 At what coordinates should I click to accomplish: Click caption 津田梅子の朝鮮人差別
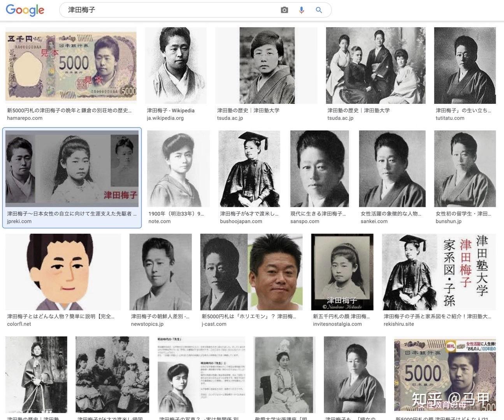160,317
